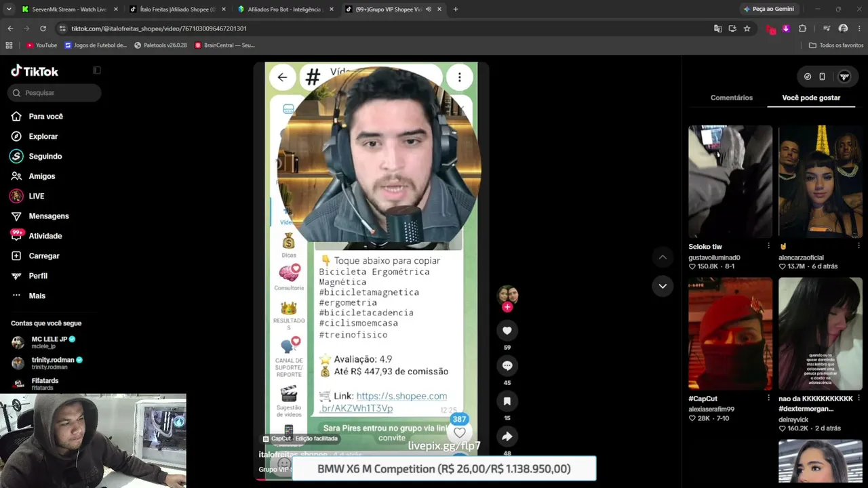
Task: Click the translate page icon
Action: pyautogui.click(x=717, y=28)
